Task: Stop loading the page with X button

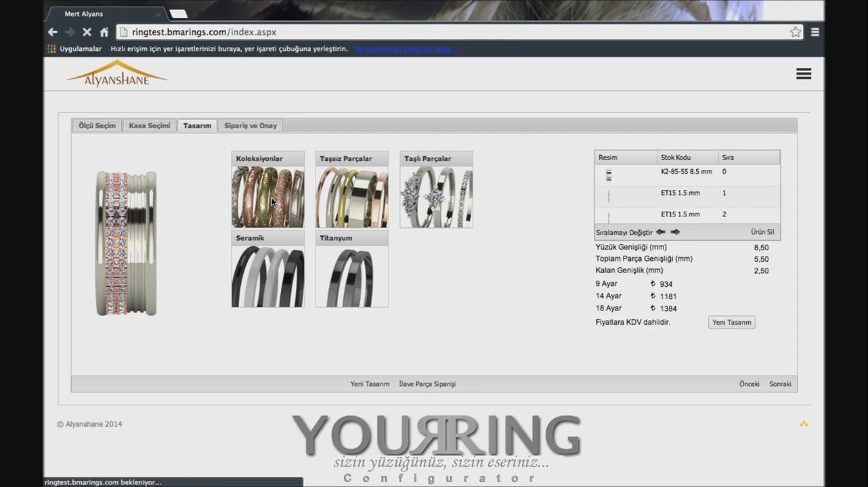Action: coord(87,32)
